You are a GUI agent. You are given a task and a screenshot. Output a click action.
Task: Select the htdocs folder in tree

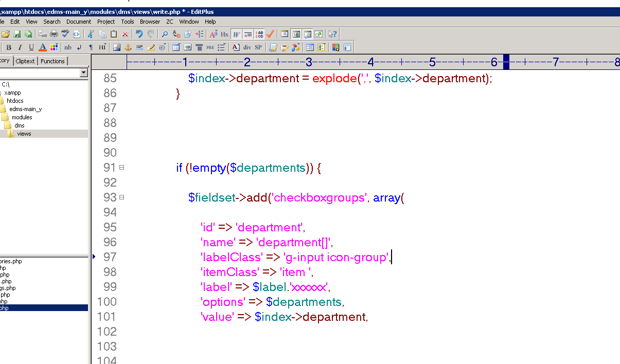pyautogui.click(x=15, y=101)
